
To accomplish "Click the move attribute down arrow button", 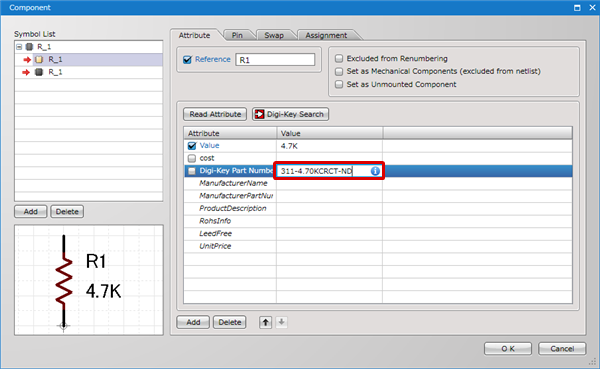I will pos(281,322).
